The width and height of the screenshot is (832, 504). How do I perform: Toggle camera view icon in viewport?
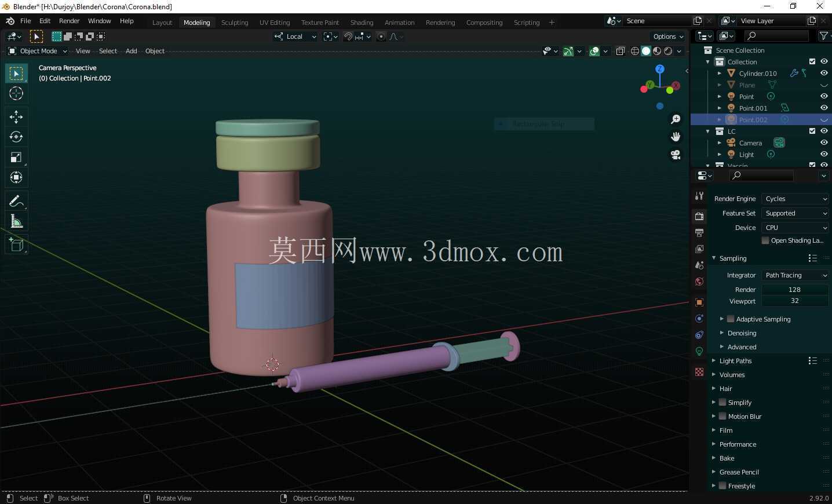coord(676,155)
